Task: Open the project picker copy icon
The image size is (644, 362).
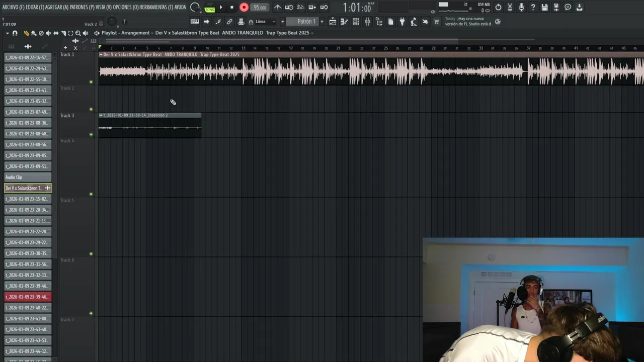Action: point(390,22)
